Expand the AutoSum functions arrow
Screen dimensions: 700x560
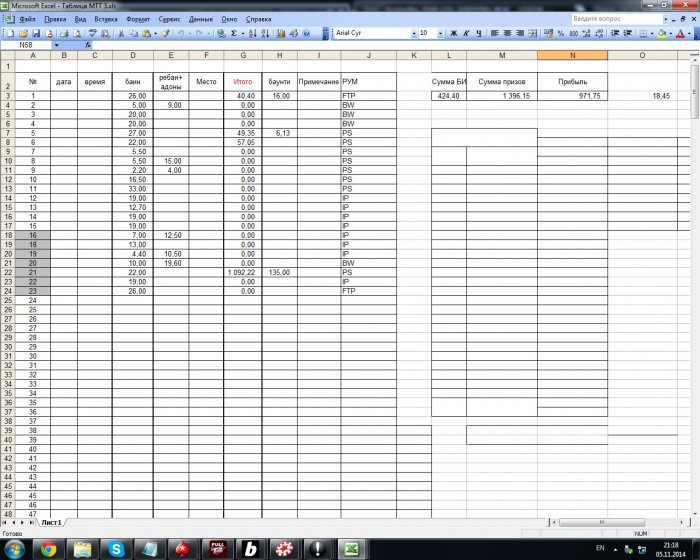(x=243, y=33)
